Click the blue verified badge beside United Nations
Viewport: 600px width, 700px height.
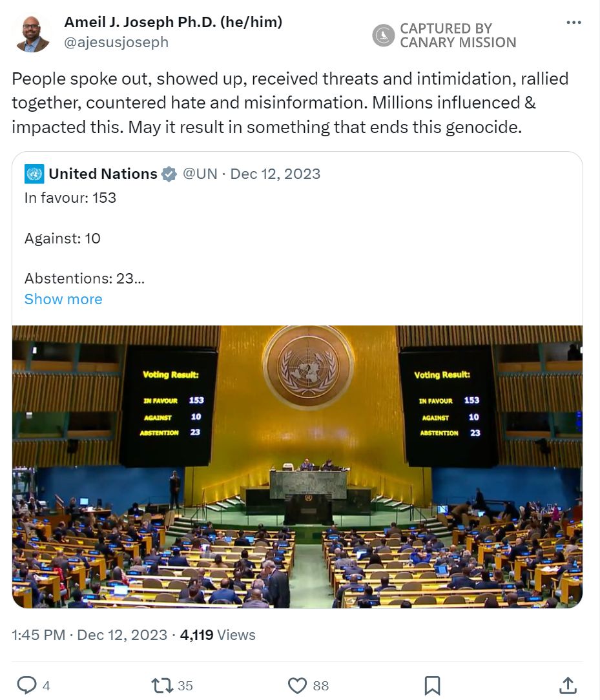(x=169, y=174)
